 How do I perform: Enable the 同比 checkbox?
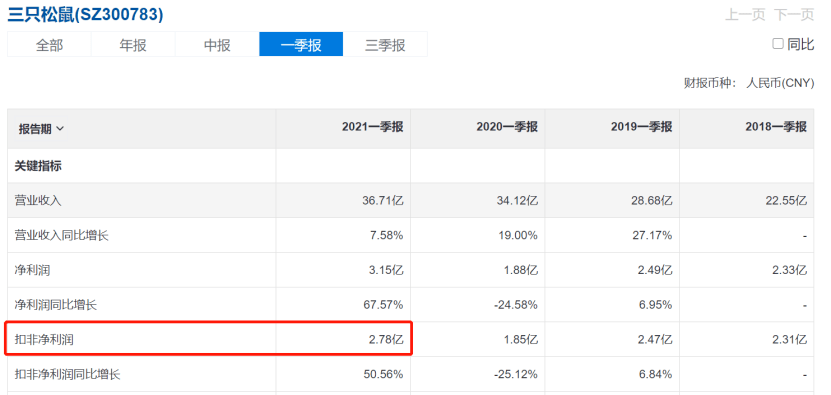777,44
